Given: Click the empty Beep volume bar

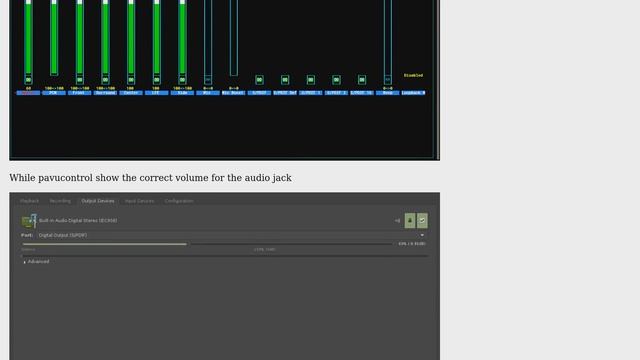Looking at the screenshot, I should tap(388, 38).
